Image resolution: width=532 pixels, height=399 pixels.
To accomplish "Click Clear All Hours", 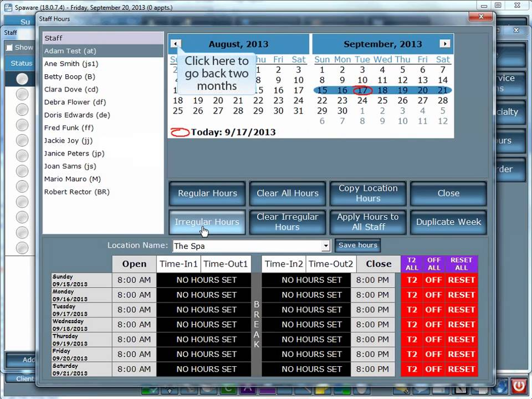I will 288,193.
